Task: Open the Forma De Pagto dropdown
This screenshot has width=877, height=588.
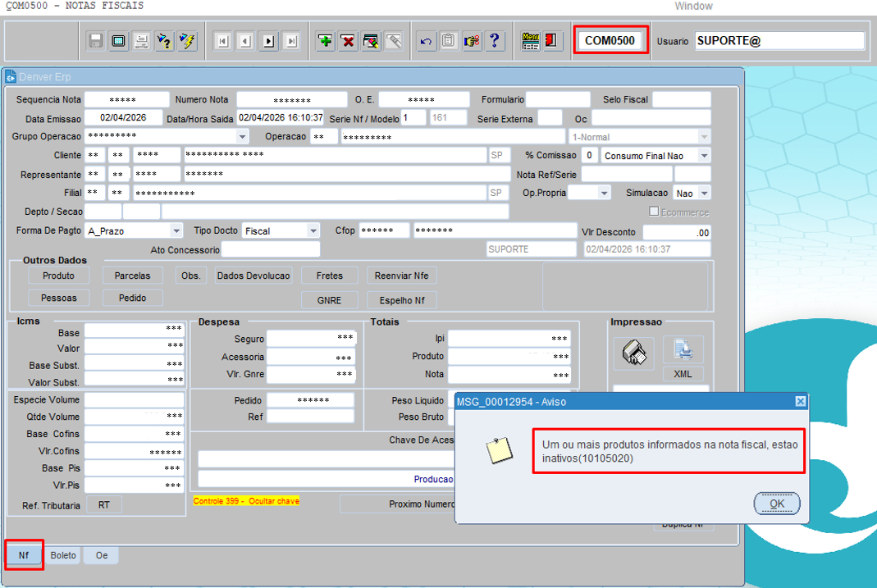Action: click(x=176, y=231)
